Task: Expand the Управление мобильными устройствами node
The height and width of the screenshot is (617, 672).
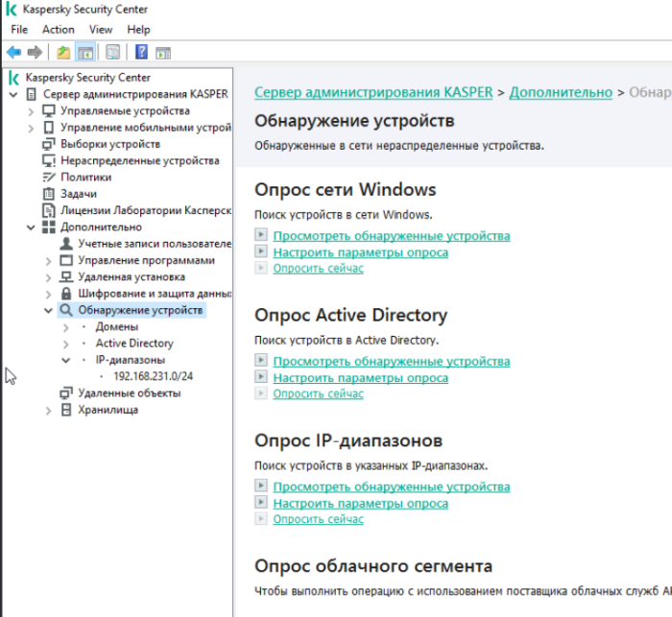Action: (31, 129)
